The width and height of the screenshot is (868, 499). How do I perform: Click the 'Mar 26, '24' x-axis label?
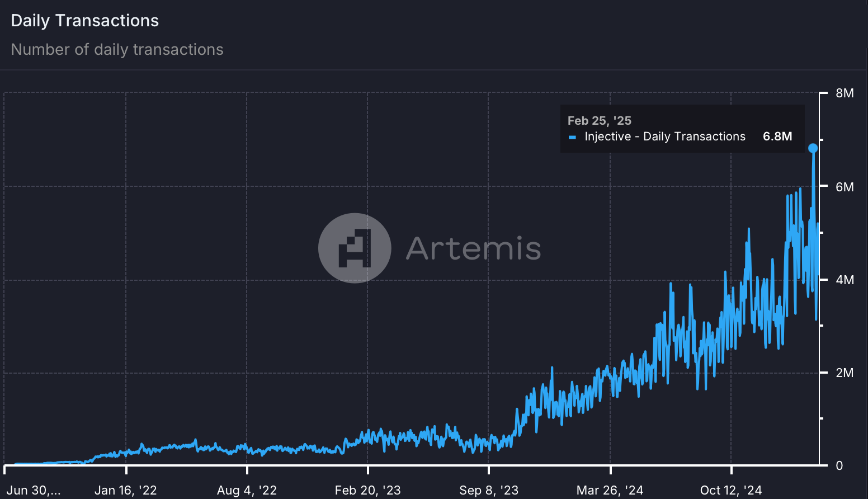(x=610, y=491)
